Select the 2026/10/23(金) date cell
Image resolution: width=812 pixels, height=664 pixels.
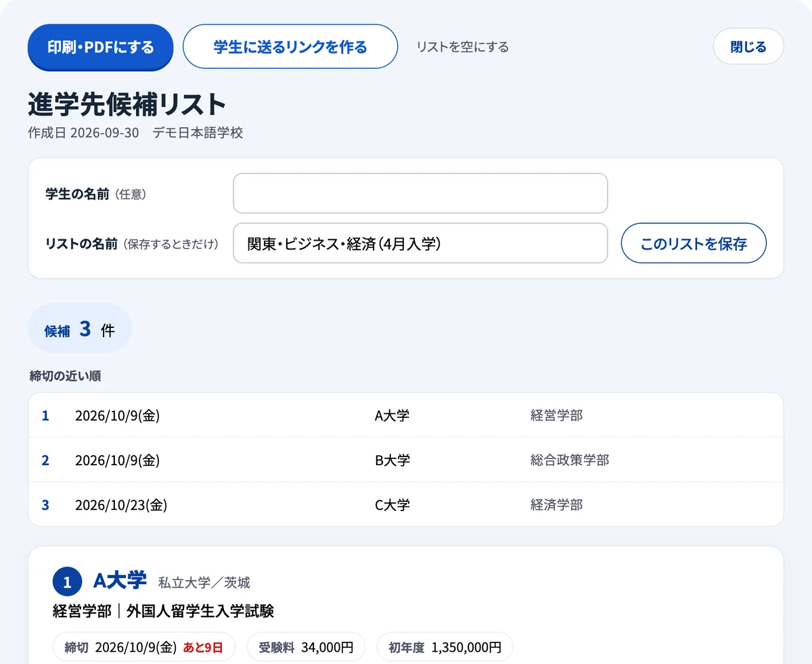[x=121, y=505]
